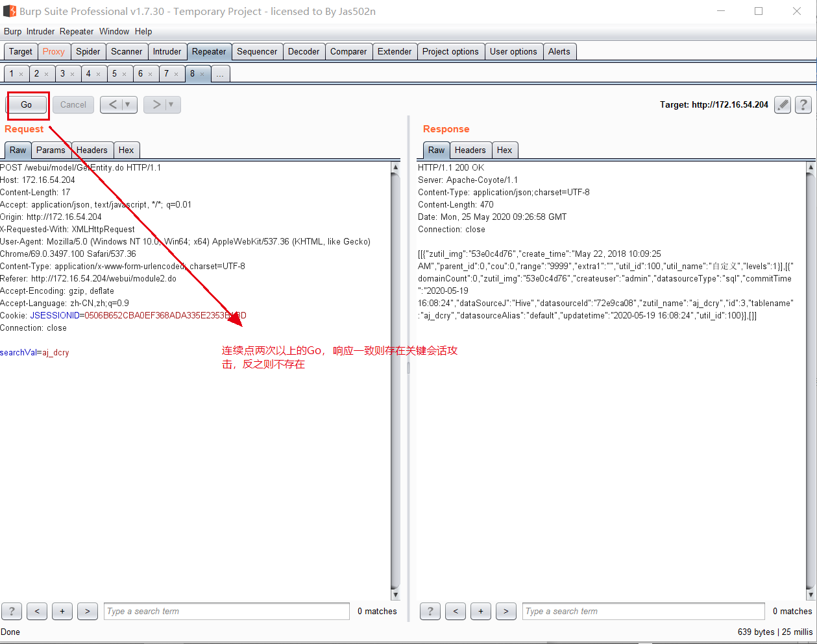Open the Comparer tab
Viewport: 817px width, 644px height.
click(x=348, y=51)
